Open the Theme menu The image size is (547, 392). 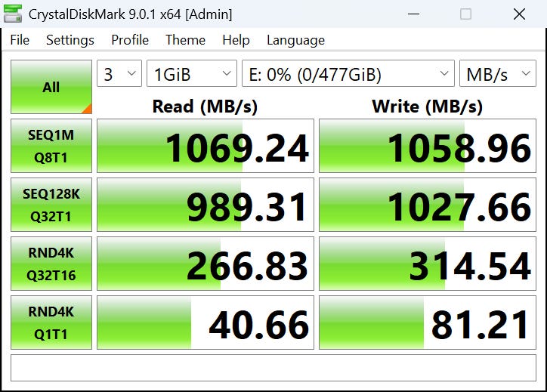(x=185, y=40)
